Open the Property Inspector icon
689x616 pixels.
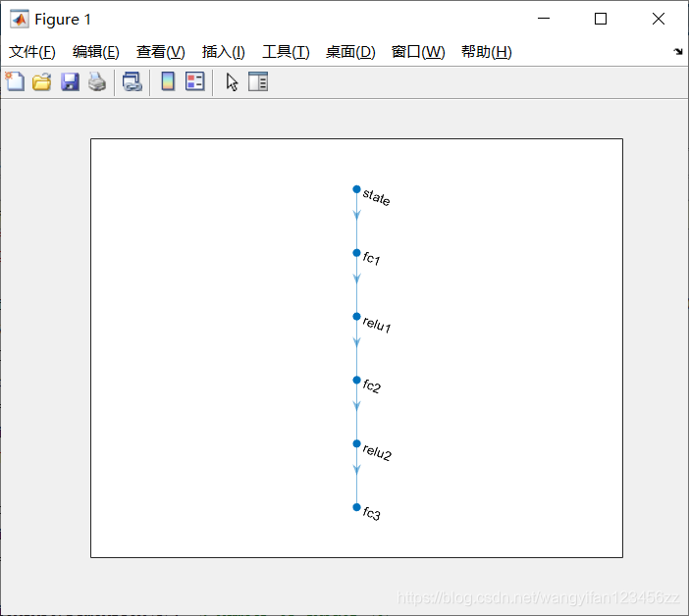[x=258, y=81]
